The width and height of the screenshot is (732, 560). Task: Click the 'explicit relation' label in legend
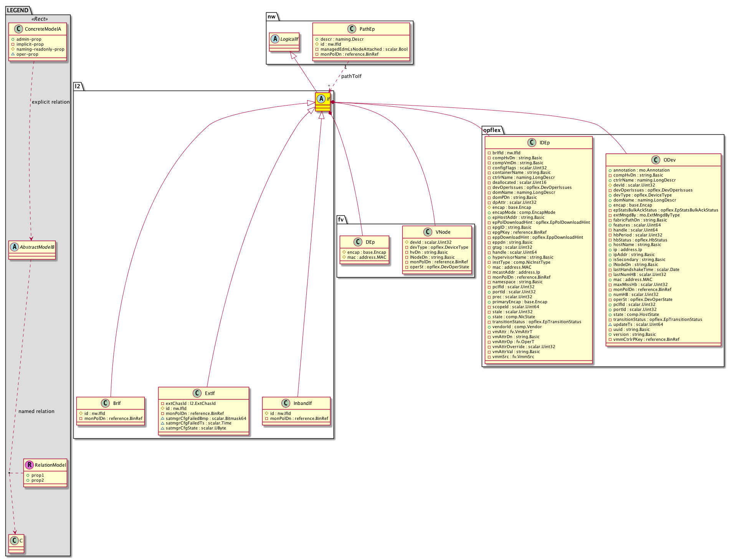tap(51, 102)
